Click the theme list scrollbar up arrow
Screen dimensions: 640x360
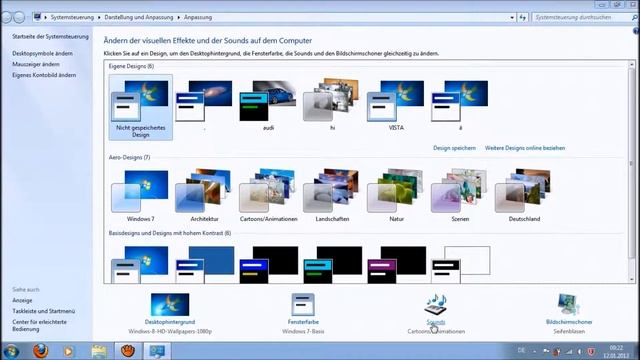click(x=632, y=64)
